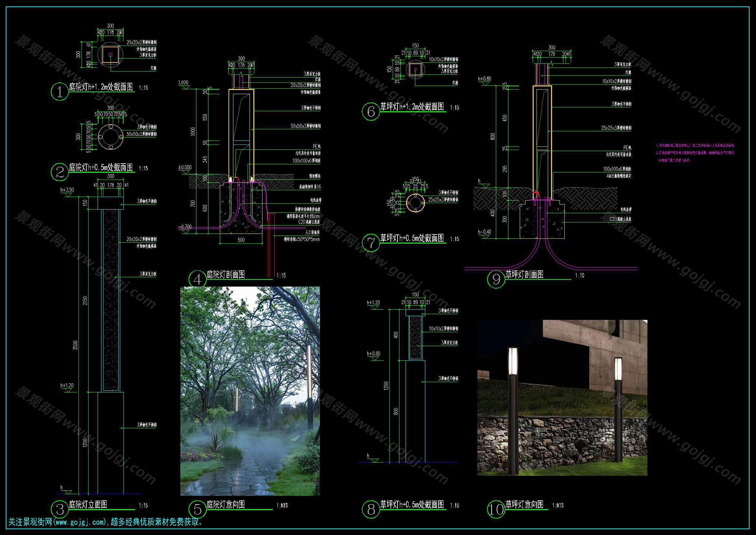The height and width of the screenshot is (535, 756).
Task: Select the ±0.000 elevation marker
Action: tap(185, 167)
